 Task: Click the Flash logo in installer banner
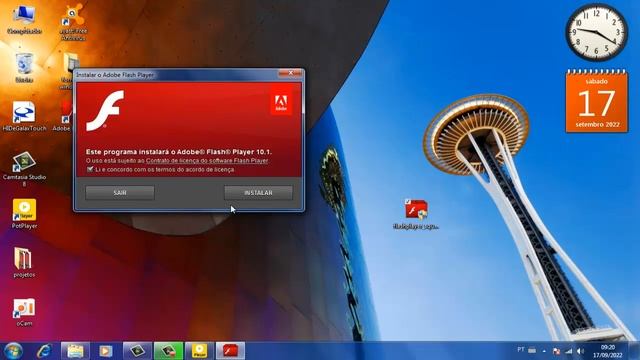105,111
